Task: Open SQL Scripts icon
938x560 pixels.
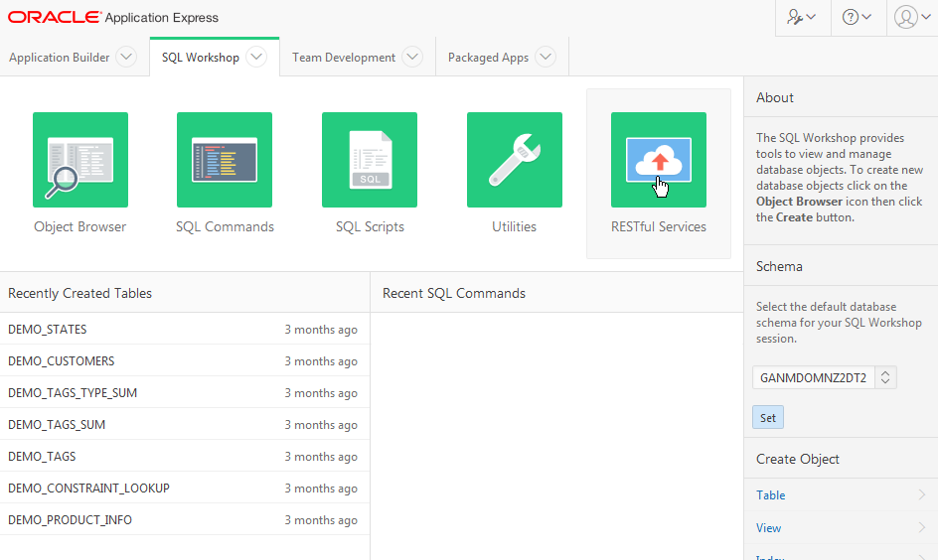Action: (x=370, y=160)
